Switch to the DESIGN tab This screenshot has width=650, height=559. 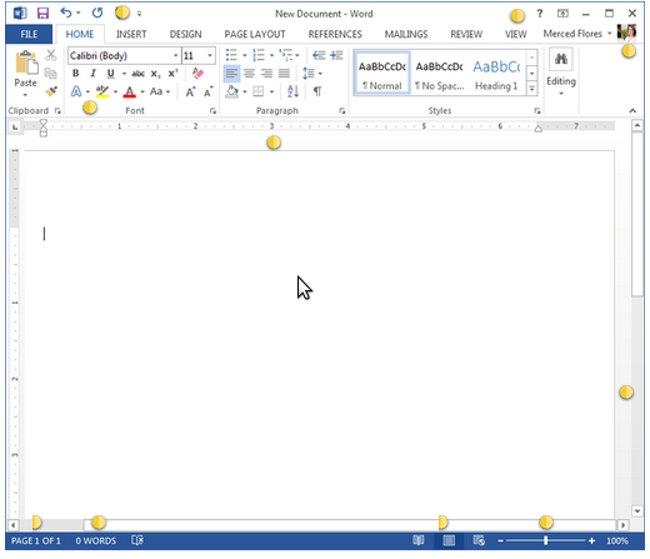coord(185,34)
